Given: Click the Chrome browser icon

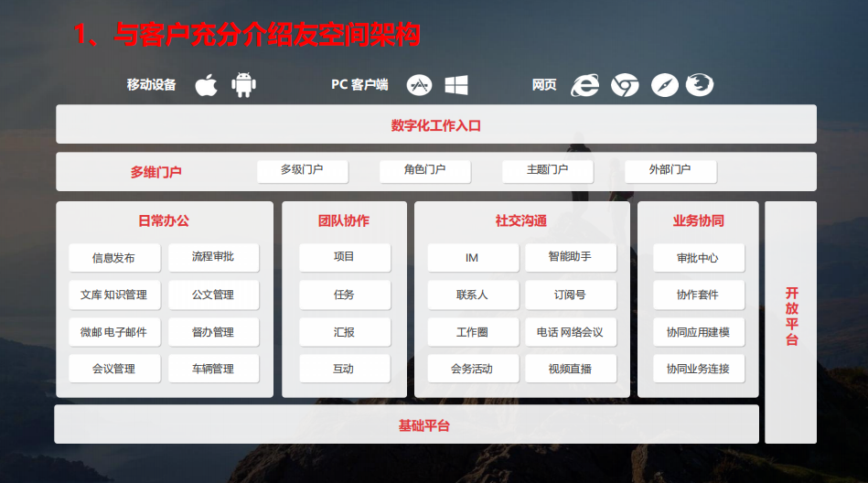Looking at the screenshot, I should pos(625,85).
